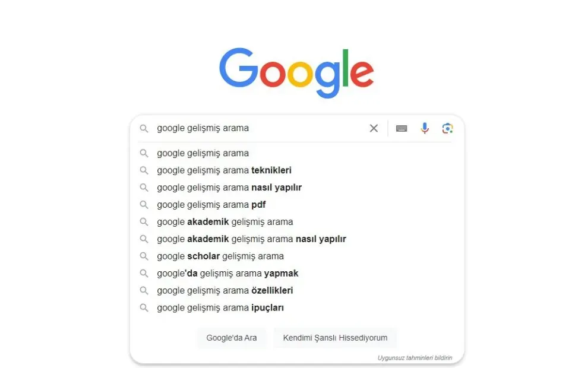Select the 'google gelişmiş arama pdf' suggestion
The height and width of the screenshot is (368, 588).
[211, 205]
